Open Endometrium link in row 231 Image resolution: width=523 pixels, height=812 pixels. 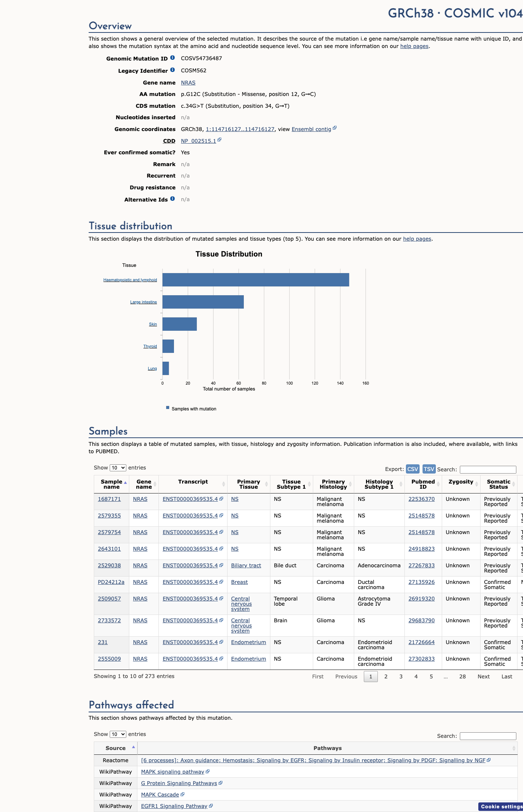(249, 642)
